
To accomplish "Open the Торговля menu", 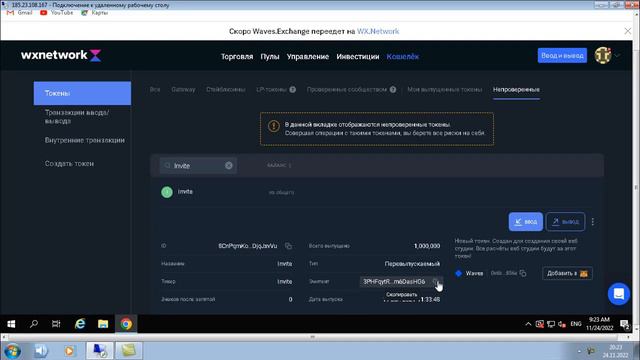I will pos(237,57).
